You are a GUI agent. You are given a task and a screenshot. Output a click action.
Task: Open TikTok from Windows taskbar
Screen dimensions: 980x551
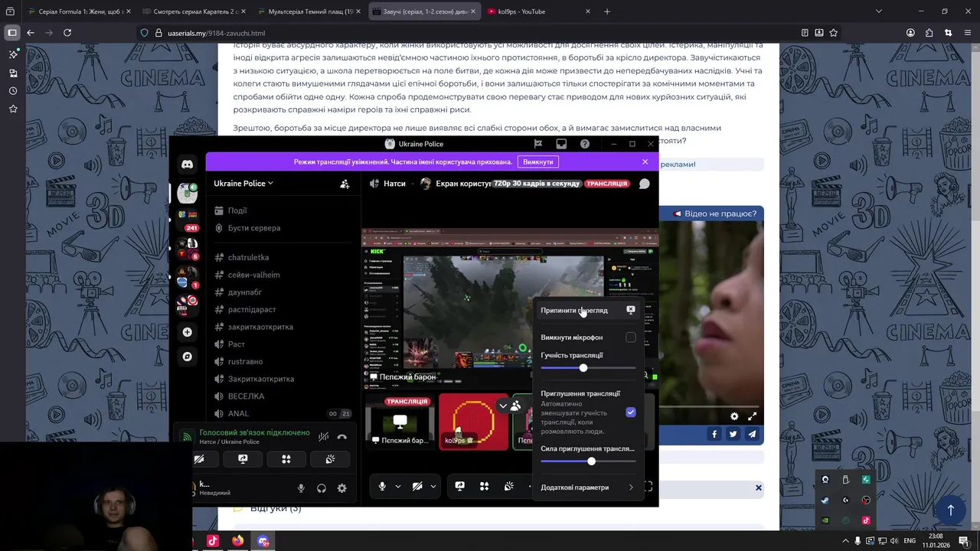(213, 541)
